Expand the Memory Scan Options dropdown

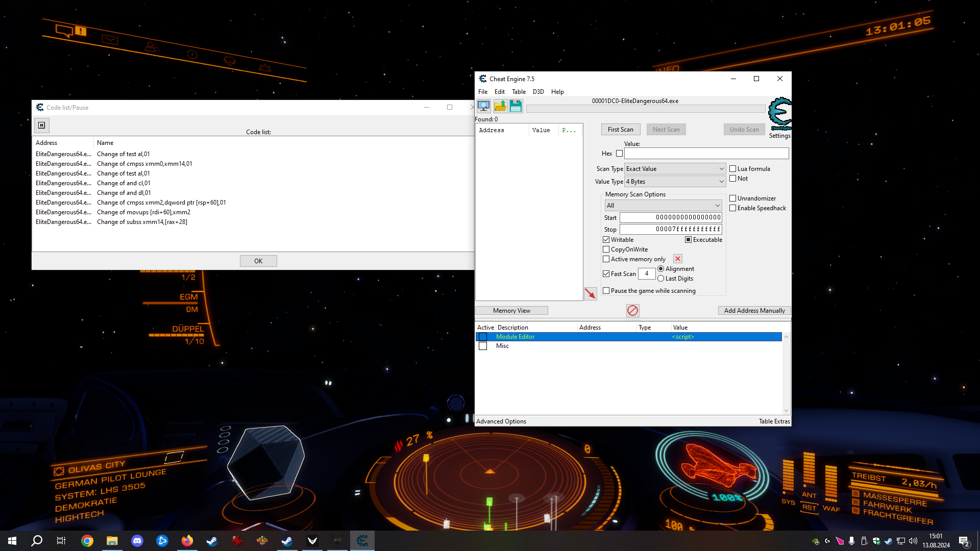(x=663, y=206)
